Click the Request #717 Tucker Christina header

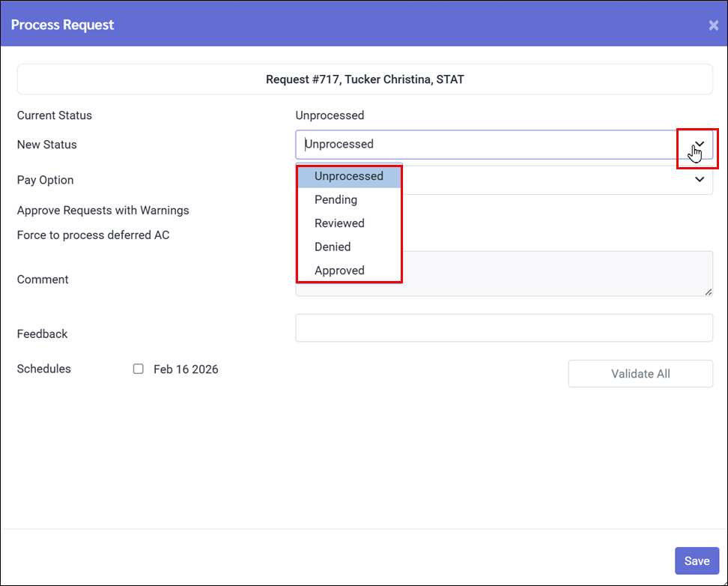[x=365, y=79]
